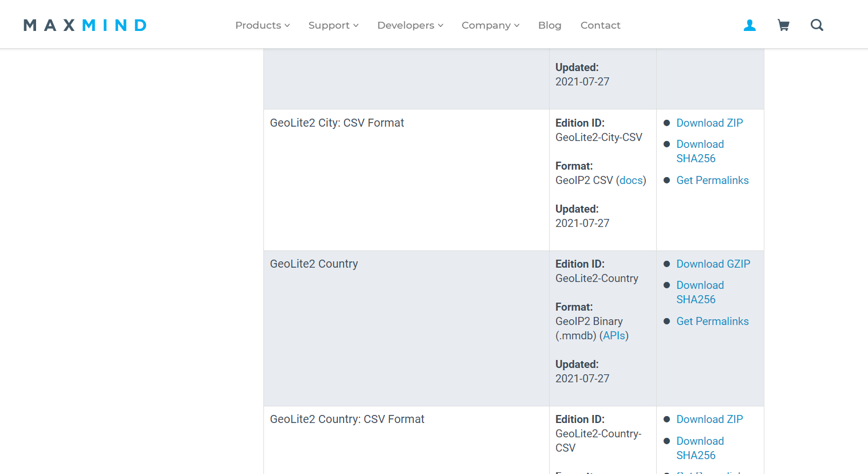Select 'GeoLite2-City-CSV' edition ID value
The width and height of the screenshot is (868, 474).
pyautogui.click(x=599, y=137)
